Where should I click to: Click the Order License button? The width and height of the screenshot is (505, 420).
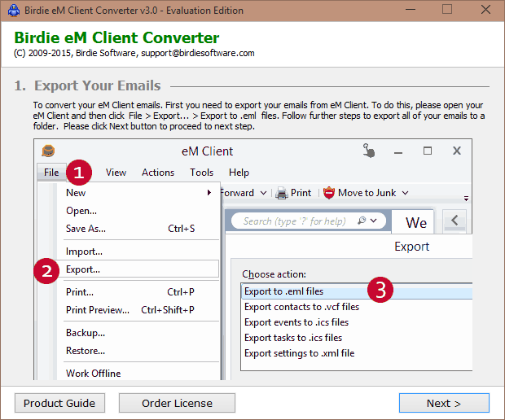tap(177, 403)
